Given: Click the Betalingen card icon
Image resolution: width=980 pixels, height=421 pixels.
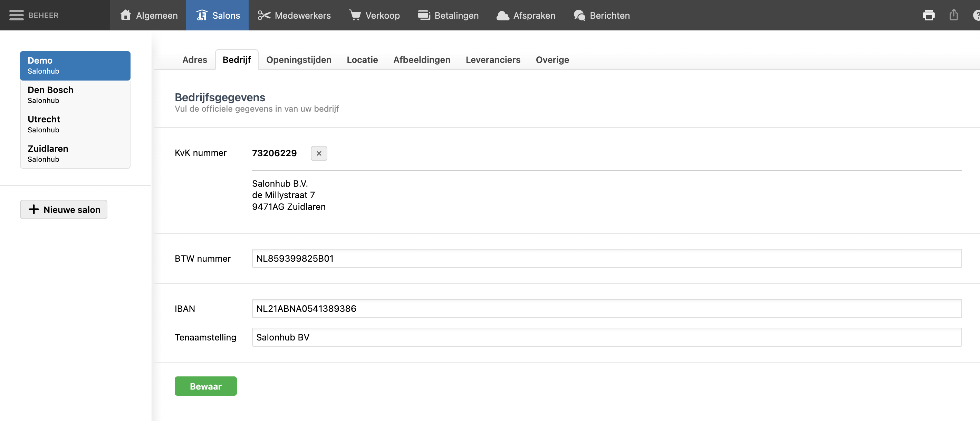Looking at the screenshot, I should point(424,15).
